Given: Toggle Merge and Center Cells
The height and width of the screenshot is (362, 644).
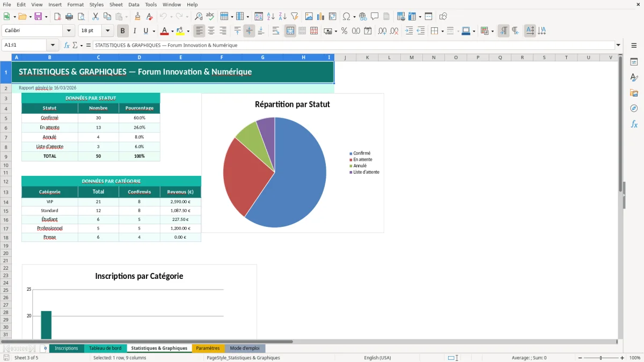Looking at the screenshot, I should click(290, 31).
